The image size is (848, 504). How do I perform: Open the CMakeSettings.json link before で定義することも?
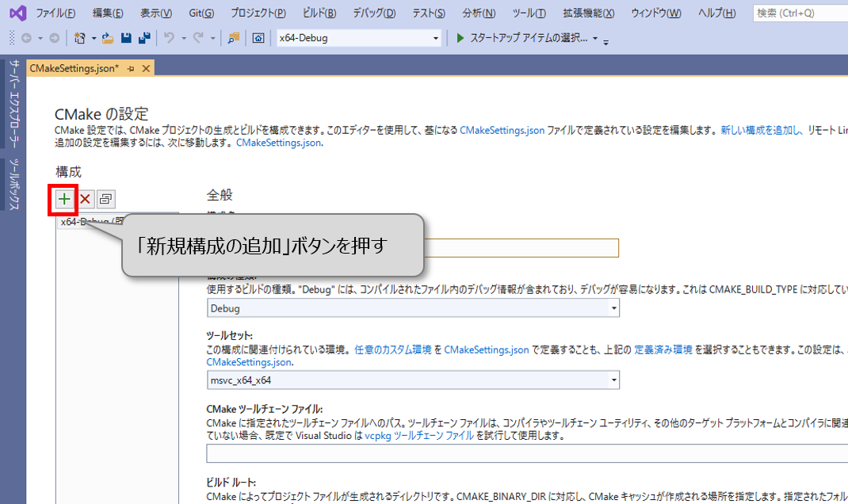coord(486,350)
